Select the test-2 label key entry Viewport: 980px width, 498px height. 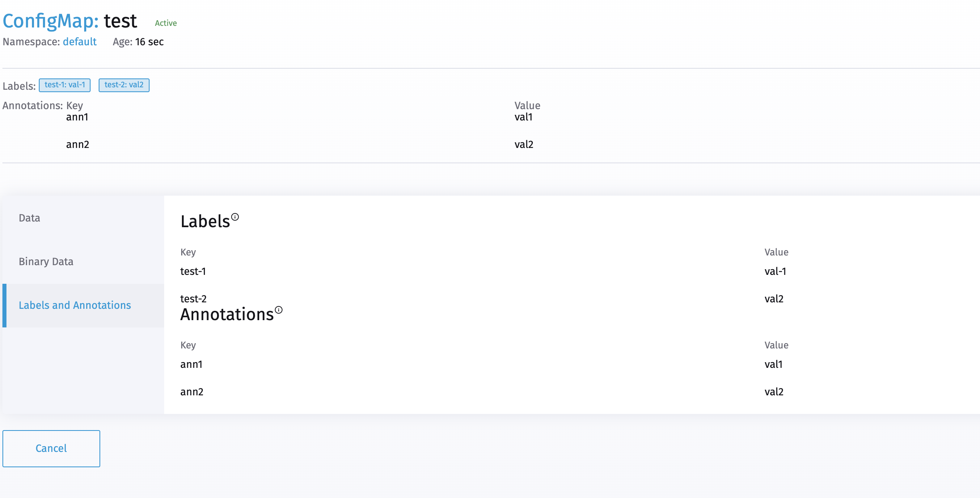pyautogui.click(x=193, y=299)
